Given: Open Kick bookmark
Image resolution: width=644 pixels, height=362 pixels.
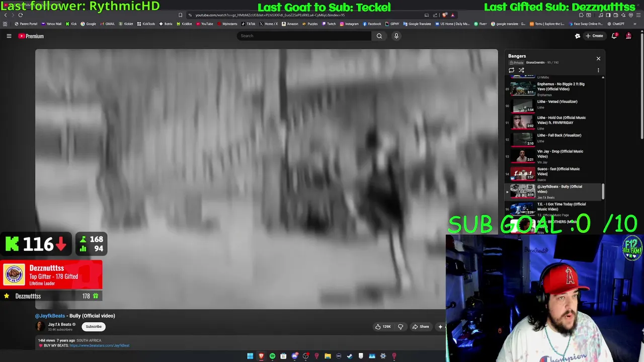Looking at the screenshot, I should 71,24.
